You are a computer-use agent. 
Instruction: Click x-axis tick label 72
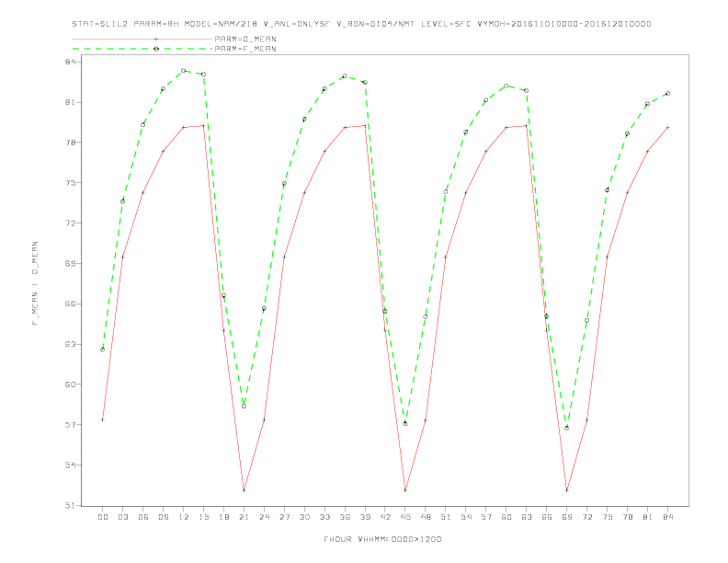pyautogui.click(x=587, y=517)
